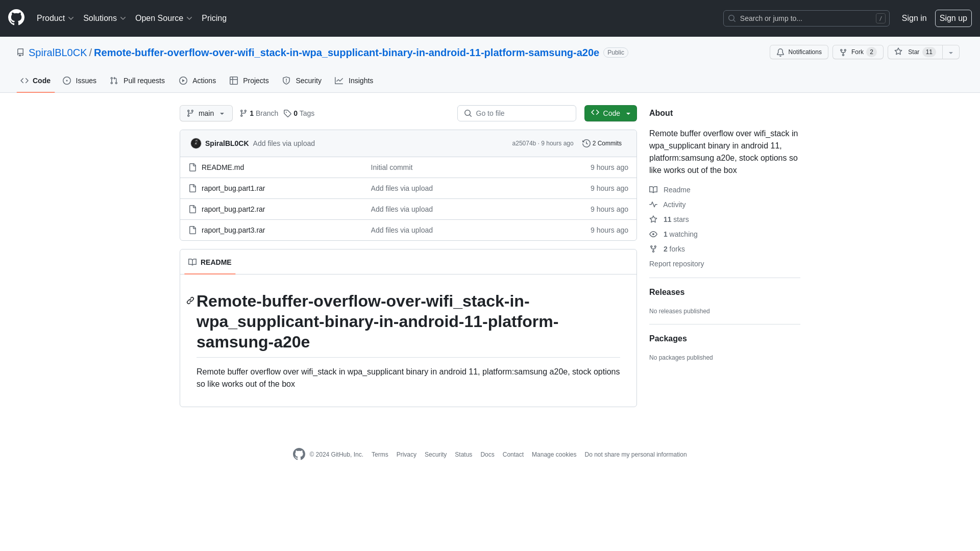Image resolution: width=980 pixels, height=551 pixels.
Task: Click SpiralBL0CK profile link
Action: (57, 53)
